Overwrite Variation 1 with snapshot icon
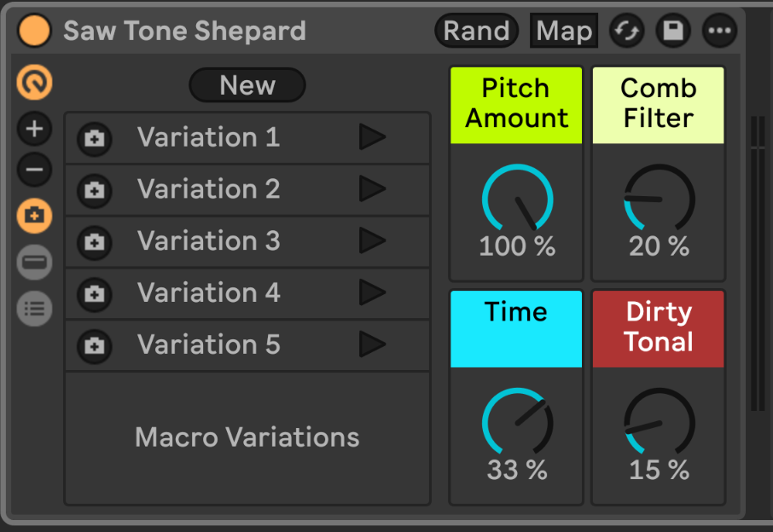The image size is (773, 532). 95,139
